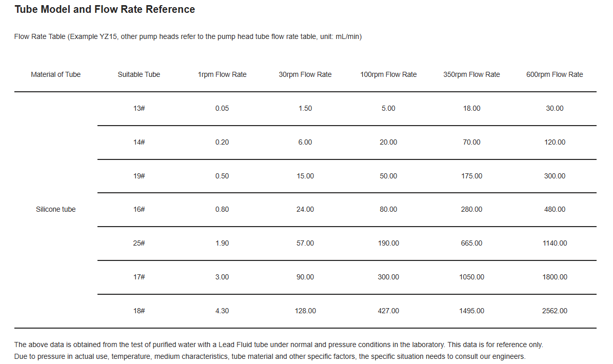Select the 13# tube cell
Screen dimensions: 613x364
click(x=139, y=108)
